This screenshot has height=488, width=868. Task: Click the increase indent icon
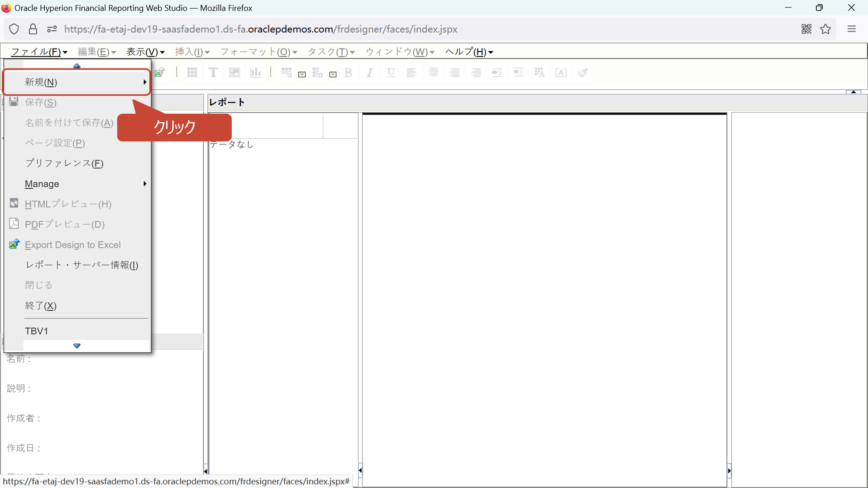click(x=497, y=72)
